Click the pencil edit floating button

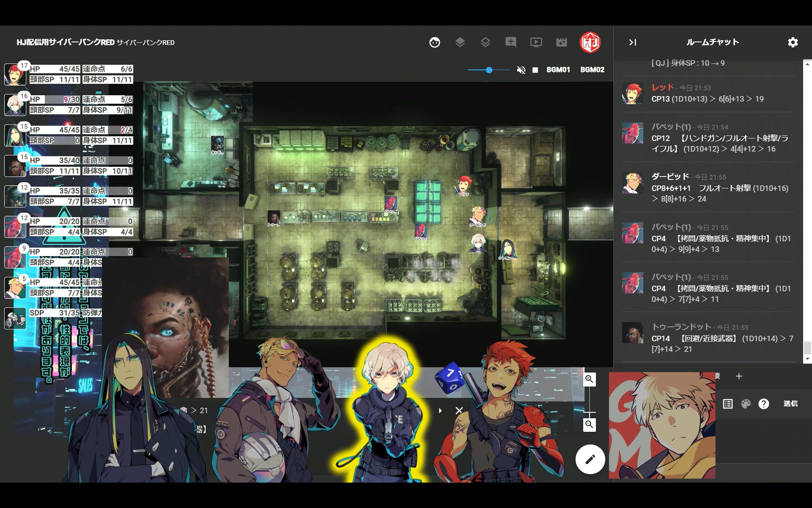click(590, 459)
